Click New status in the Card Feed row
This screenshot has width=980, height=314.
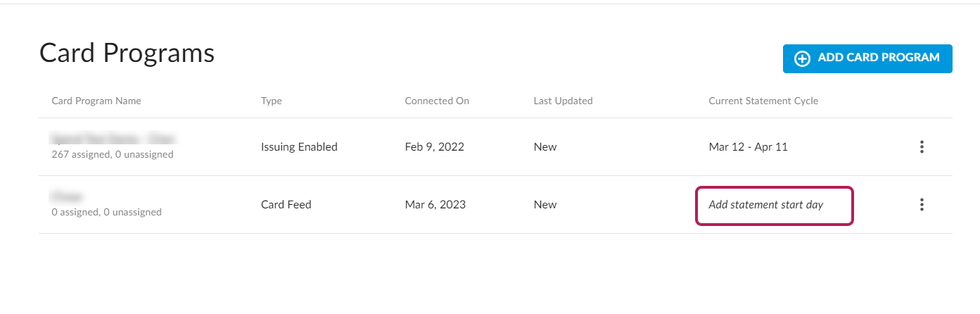pos(545,205)
